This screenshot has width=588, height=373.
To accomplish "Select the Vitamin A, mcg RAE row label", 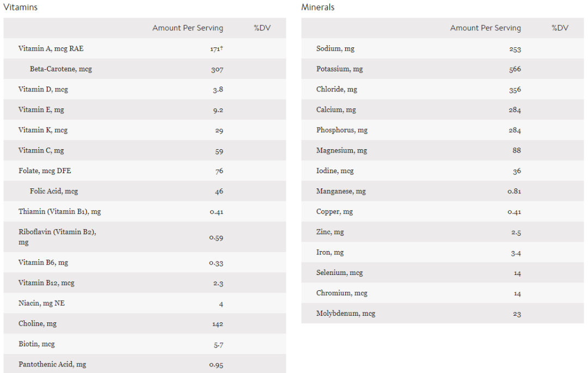I will click(51, 48).
